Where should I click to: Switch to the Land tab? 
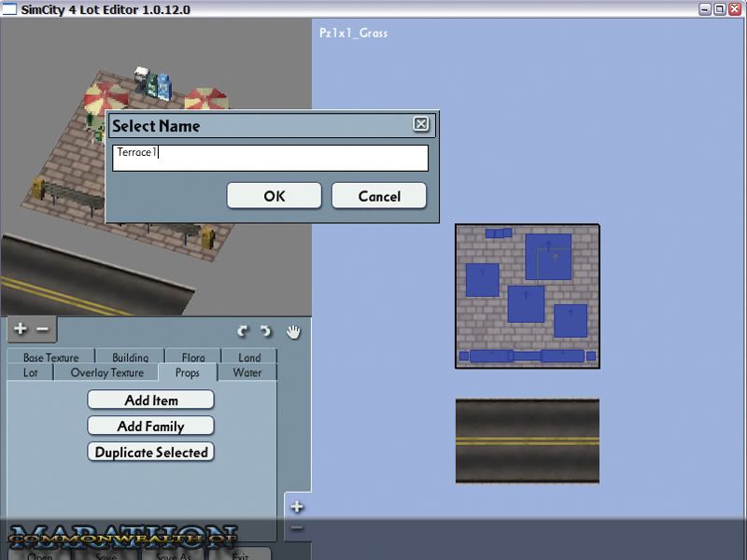[x=249, y=357]
